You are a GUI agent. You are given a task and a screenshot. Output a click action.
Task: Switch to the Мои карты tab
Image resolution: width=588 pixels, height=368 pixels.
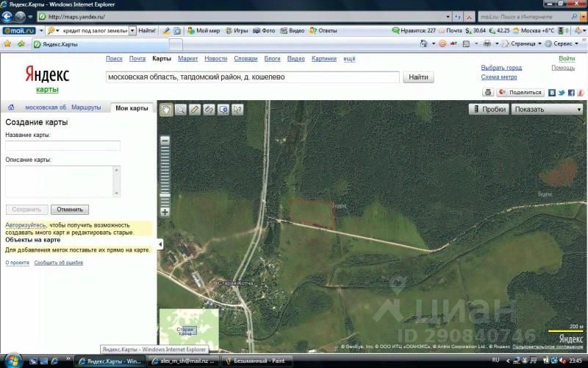click(x=132, y=108)
